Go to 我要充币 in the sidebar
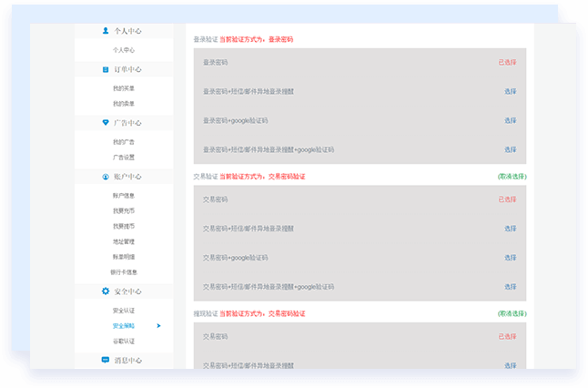Image resolution: width=588 pixels, height=388 pixels. click(123, 211)
